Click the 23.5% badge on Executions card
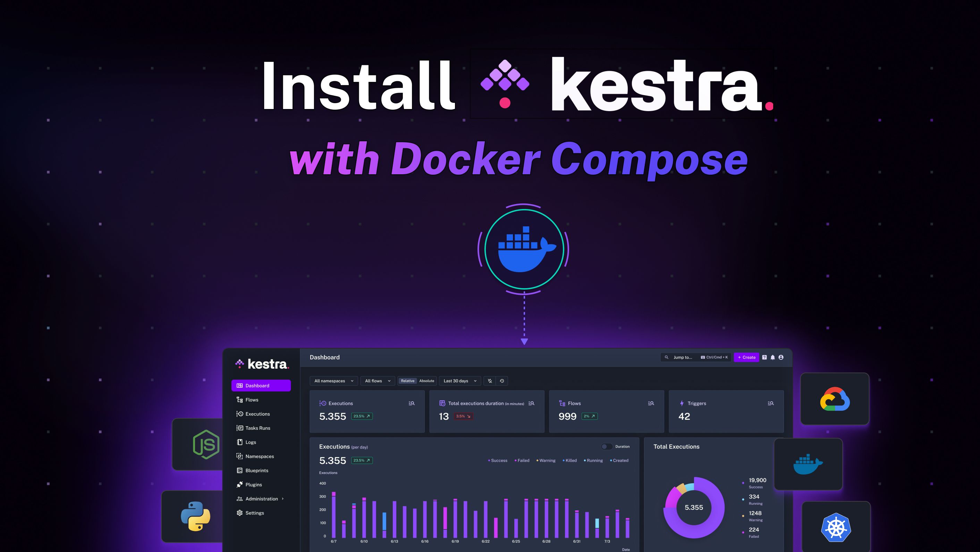 [x=362, y=416]
